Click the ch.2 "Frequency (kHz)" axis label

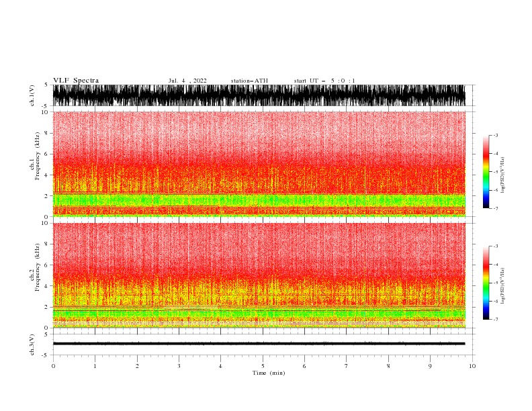38,267
